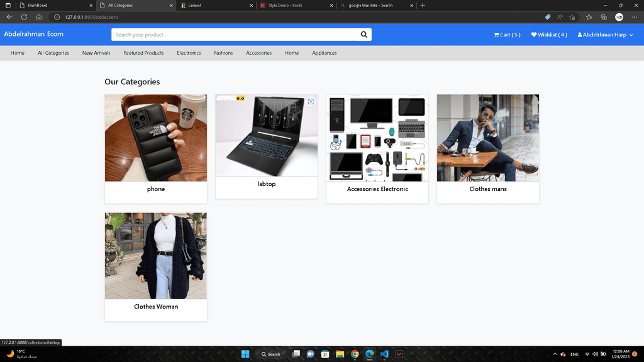
Task: Open the Clothes mans category image
Action: (488, 138)
